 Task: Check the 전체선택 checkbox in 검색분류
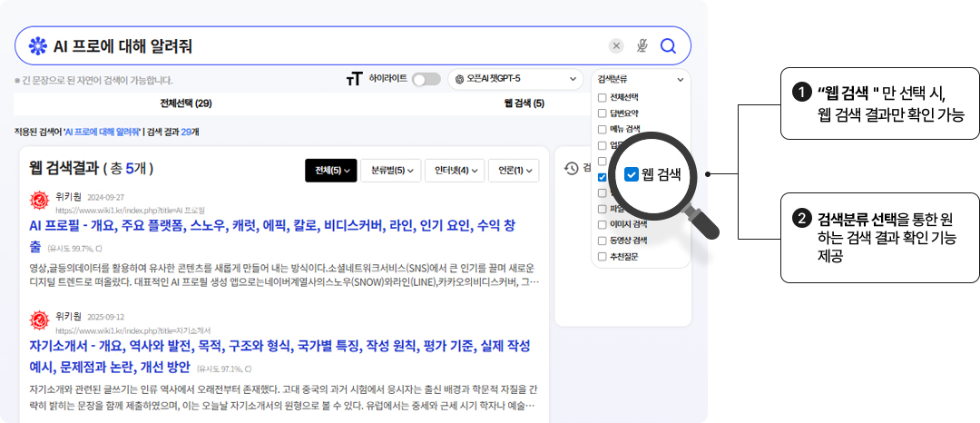point(602,97)
